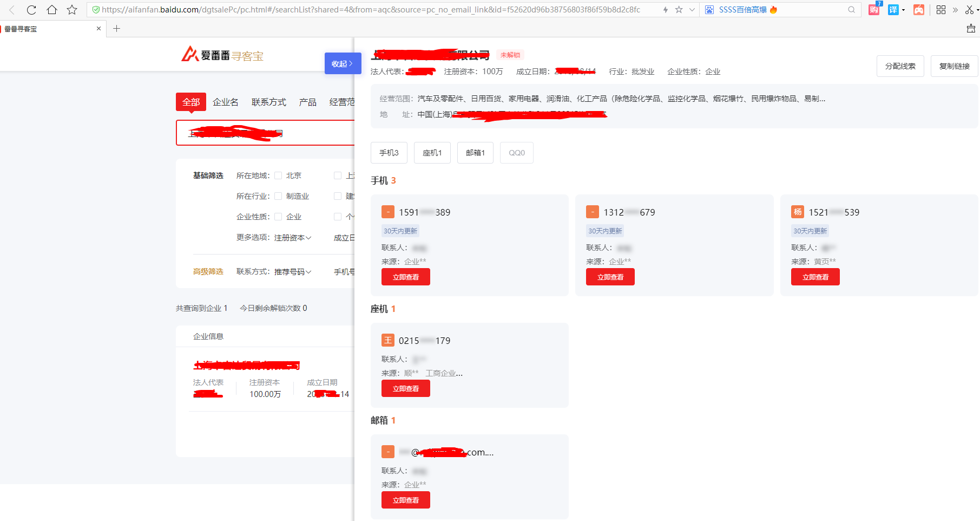Click the 杨 avatar beside 1521***539

[x=798, y=212]
